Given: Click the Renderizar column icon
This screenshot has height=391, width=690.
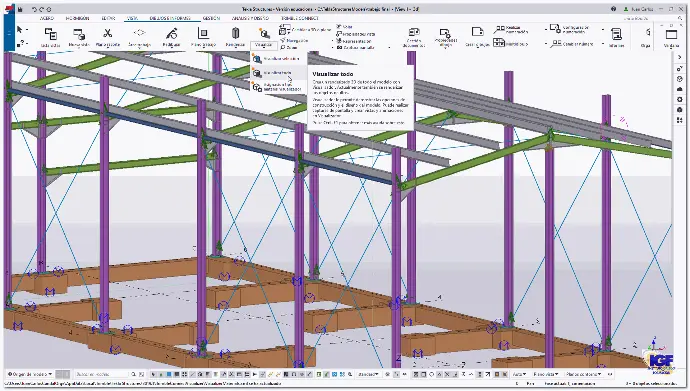Looking at the screenshot, I should tap(235, 33).
